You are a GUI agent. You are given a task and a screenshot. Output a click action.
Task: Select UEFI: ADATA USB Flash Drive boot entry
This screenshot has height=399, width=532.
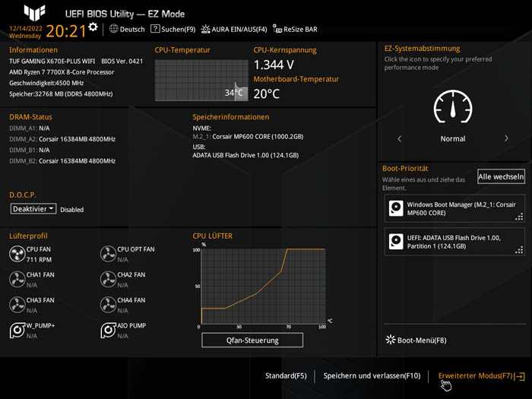click(x=454, y=242)
